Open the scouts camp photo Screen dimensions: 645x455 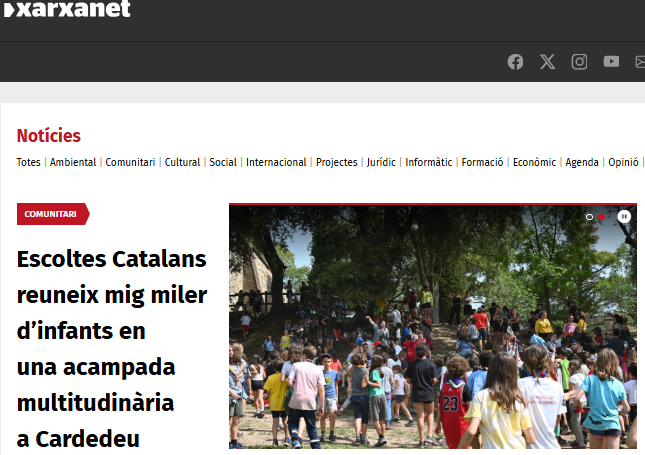coord(433,327)
